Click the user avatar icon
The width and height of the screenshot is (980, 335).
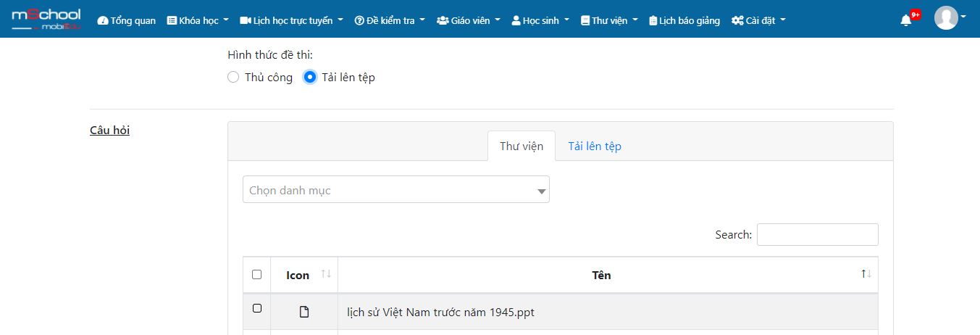click(x=946, y=18)
